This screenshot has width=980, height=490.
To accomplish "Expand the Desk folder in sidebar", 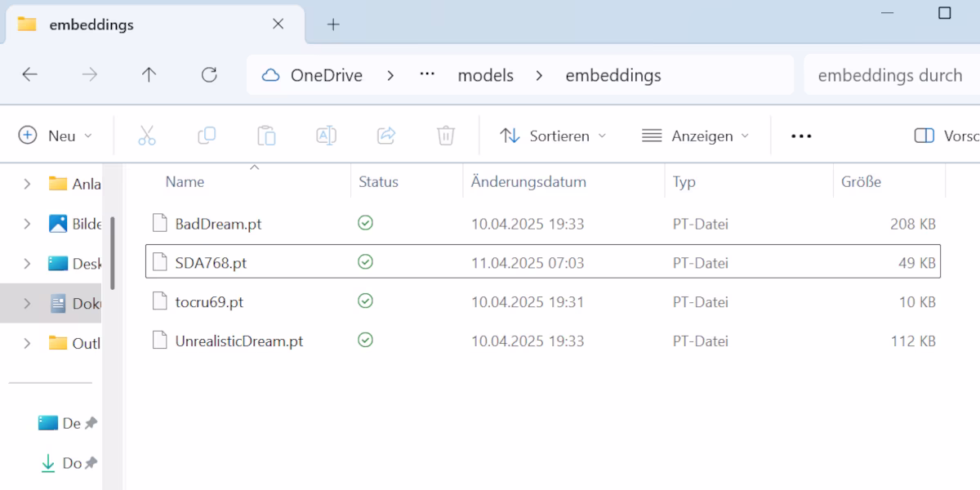I will [27, 264].
